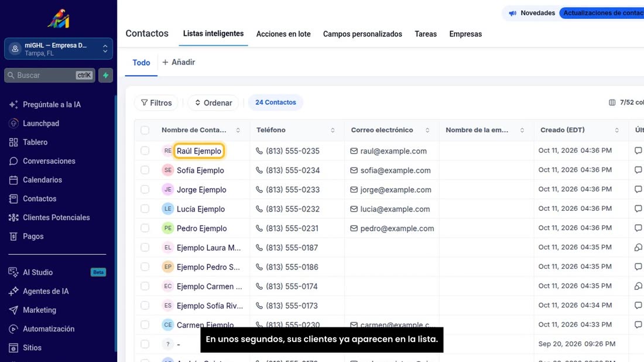Go to the Empresas tab
Viewport: 644px width, 362px height.
pyautogui.click(x=465, y=34)
